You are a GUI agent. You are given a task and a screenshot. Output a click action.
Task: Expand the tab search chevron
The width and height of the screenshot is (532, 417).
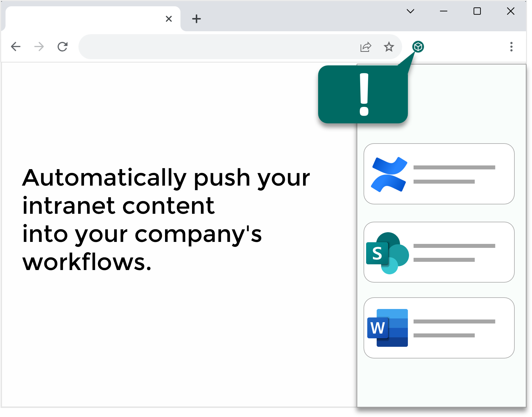pyautogui.click(x=410, y=11)
